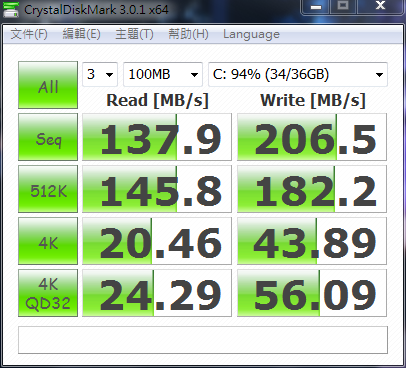This screenshot has height=368, width=406.
Task: Expand the 100MB test size dropdown
Action: pos(163,74)
